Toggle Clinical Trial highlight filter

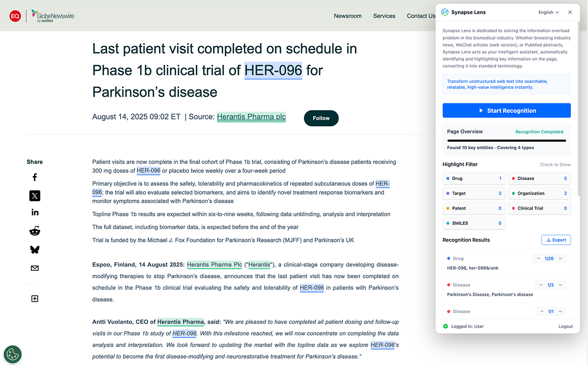(539, 208)
